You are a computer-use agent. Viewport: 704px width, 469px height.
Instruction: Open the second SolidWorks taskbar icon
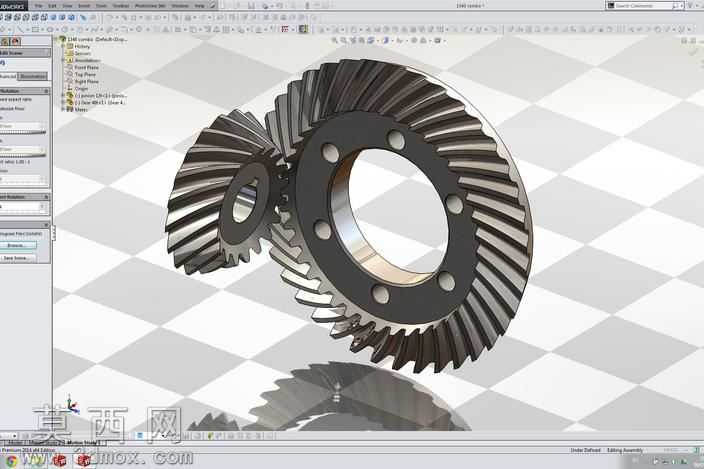84,460
